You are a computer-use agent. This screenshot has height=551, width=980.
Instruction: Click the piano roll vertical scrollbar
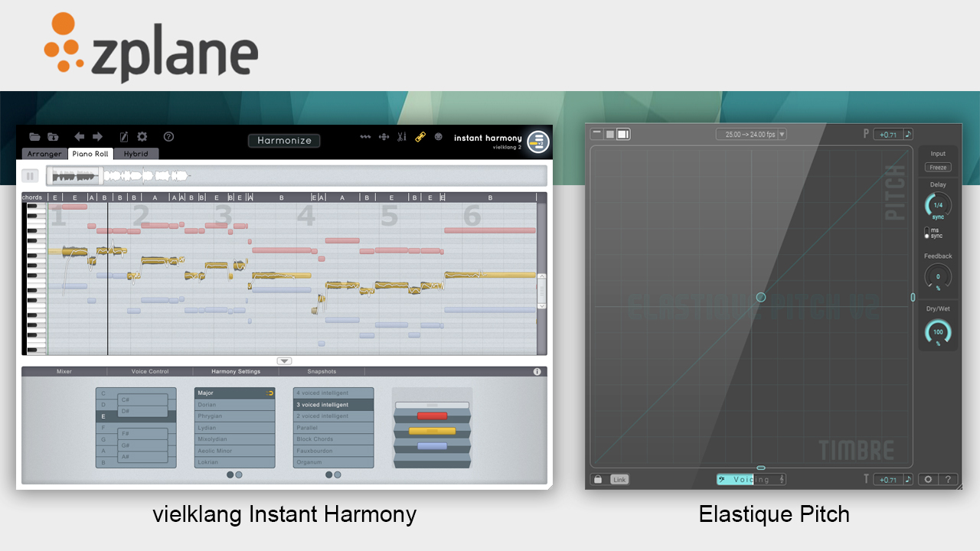542,291
